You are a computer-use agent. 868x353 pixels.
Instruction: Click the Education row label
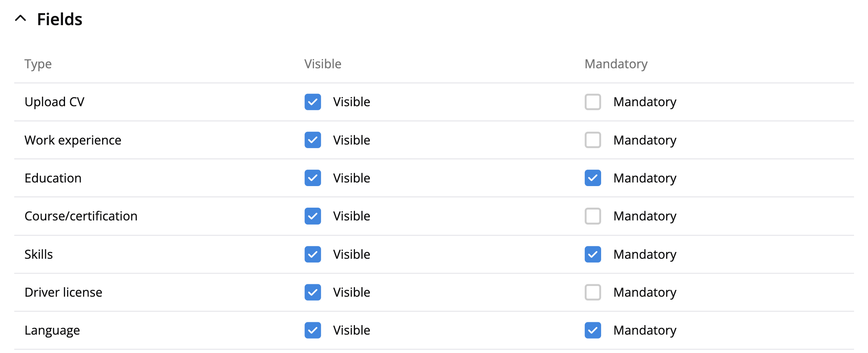click(53, 178)
